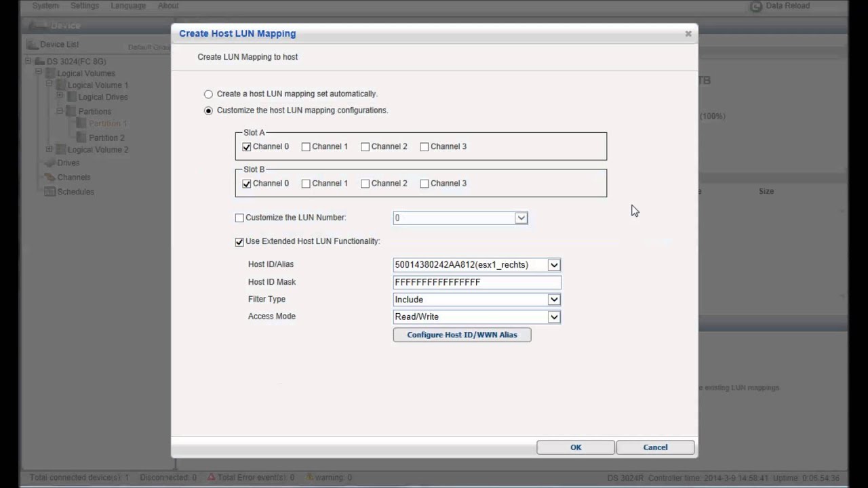Select Schedules in the tree
868x488 pixels.
76,192
